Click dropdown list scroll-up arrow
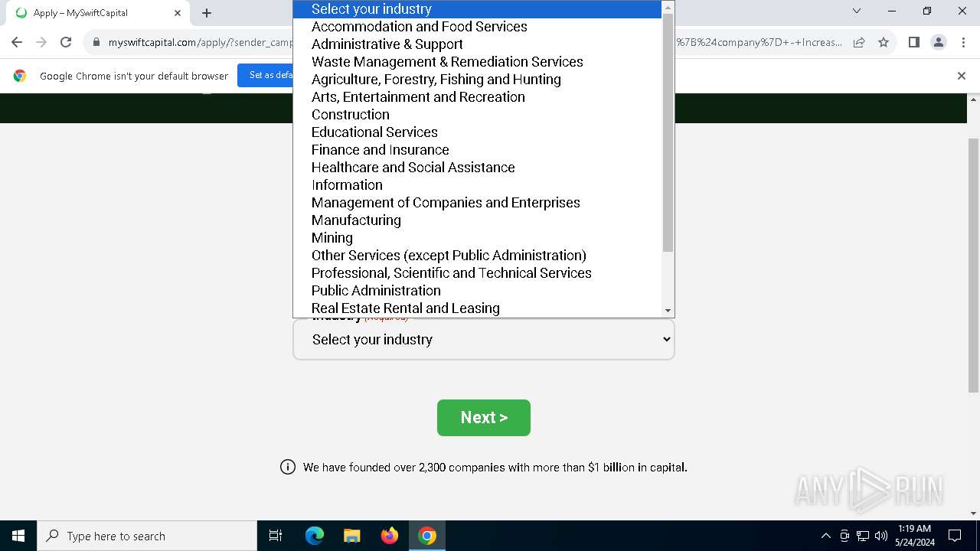This screenshot has width=980, height=551. coord(668,7)
